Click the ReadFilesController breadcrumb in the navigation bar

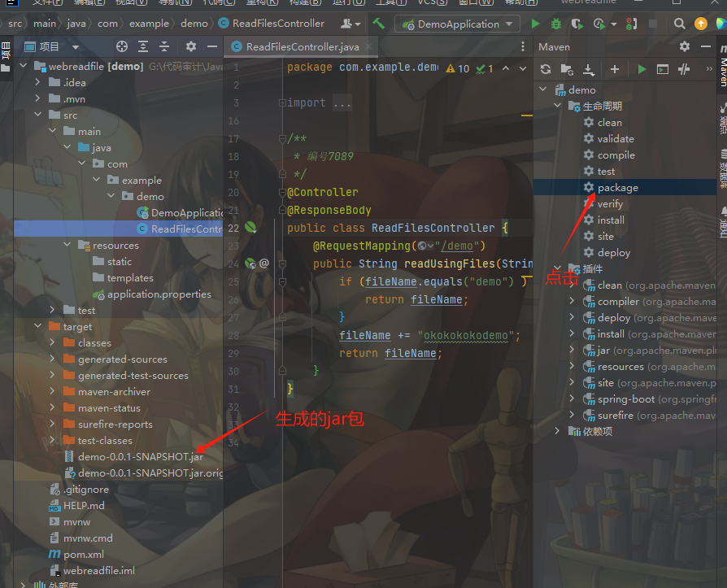(272, 24)
